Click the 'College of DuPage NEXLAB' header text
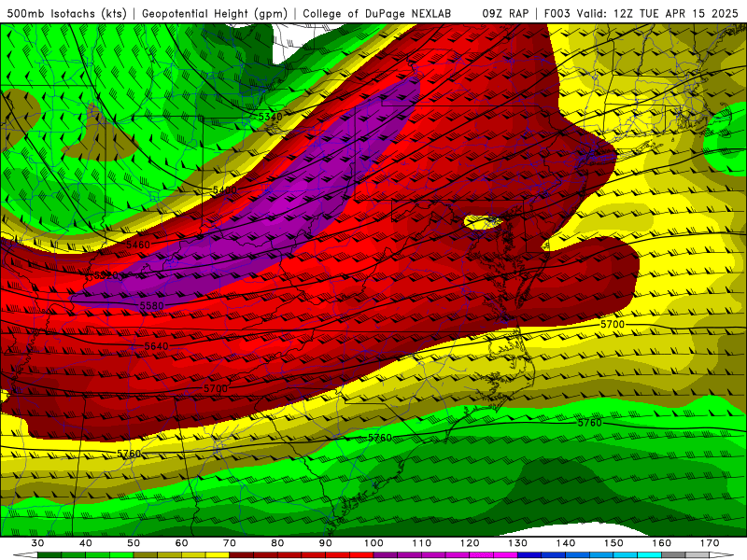 (x=377, y=13)
